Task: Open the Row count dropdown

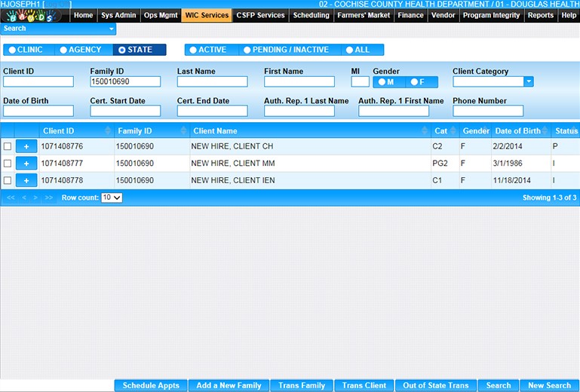Action: click(112, 198)
